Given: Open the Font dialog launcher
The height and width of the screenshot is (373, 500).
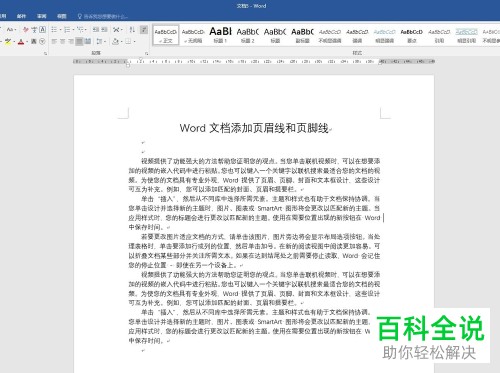Looking at the screenshot, I should pyautogui.click(x=45, y=53).
